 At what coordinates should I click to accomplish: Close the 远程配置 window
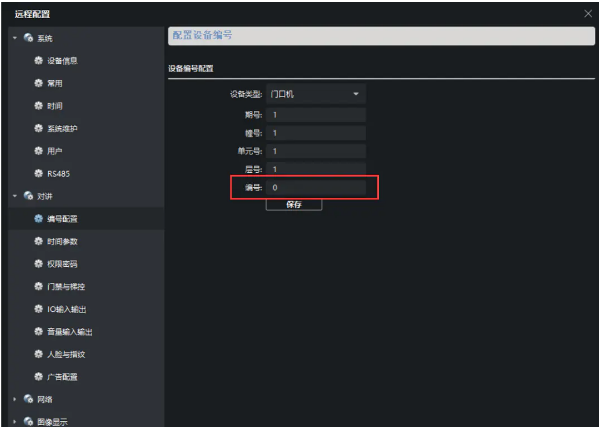click(588, 14)
